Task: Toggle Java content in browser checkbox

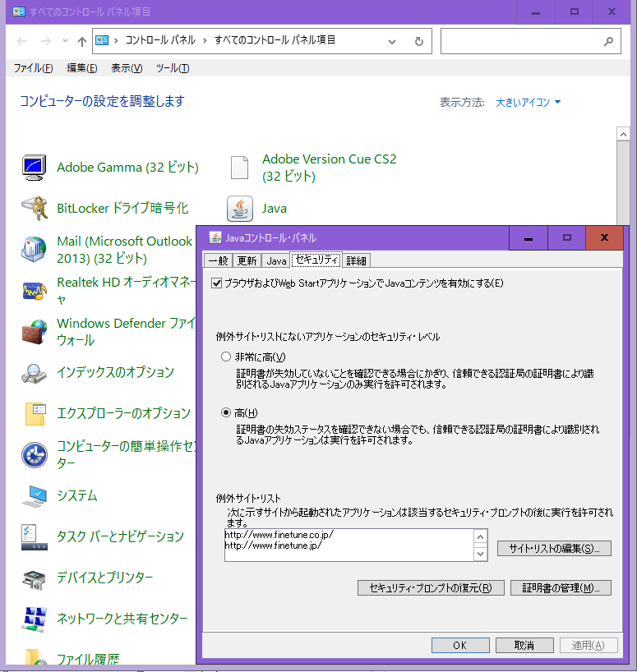Action: coord(217,283)
